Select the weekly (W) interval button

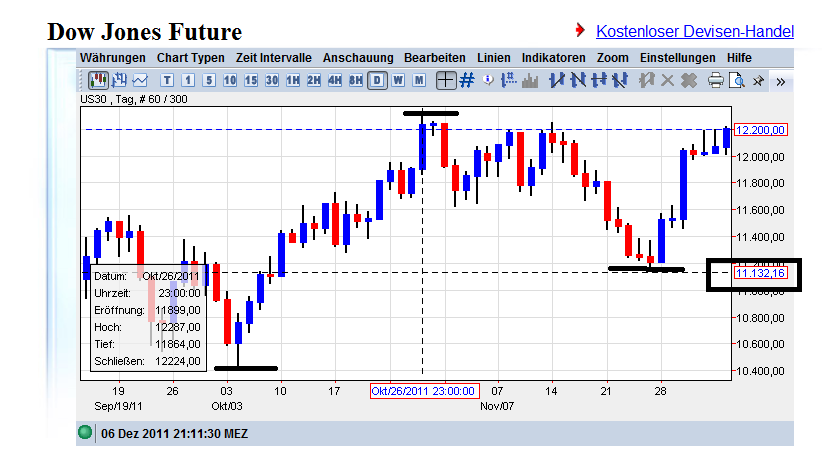click(x=398, y=81)
